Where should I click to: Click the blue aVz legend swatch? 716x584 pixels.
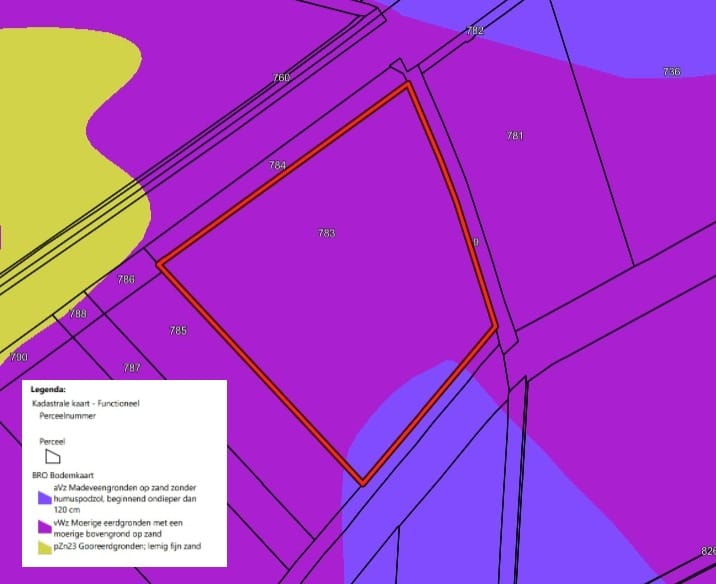point(45,496)
